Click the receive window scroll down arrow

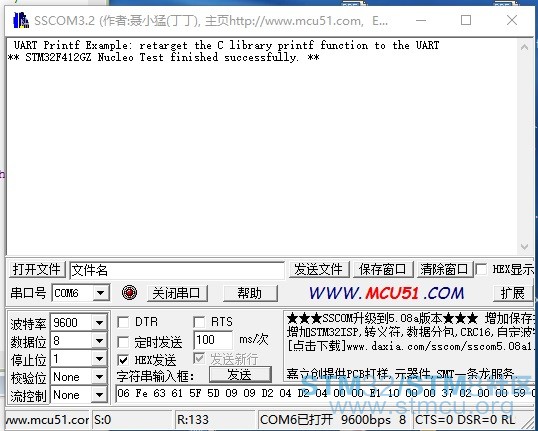click(x=524, y=247)
